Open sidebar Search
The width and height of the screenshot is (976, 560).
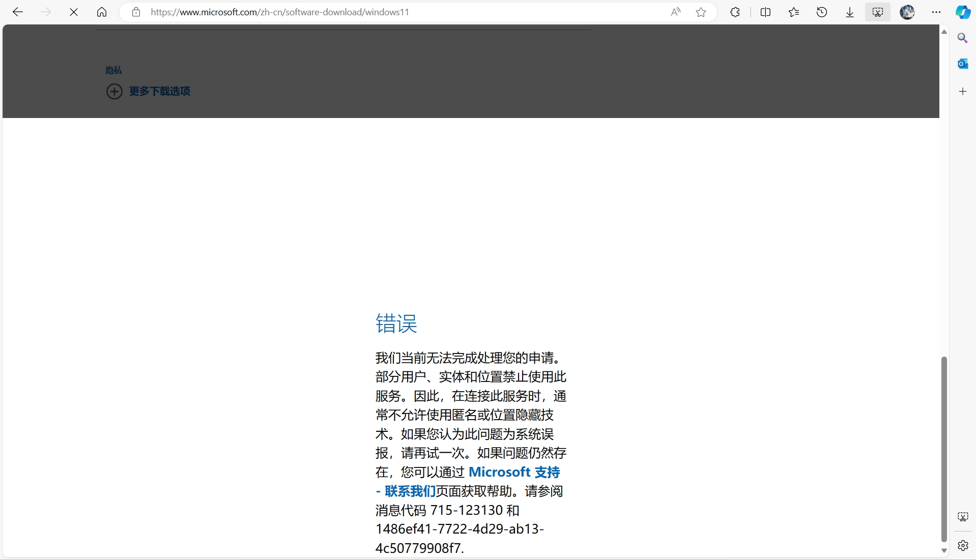963,38
